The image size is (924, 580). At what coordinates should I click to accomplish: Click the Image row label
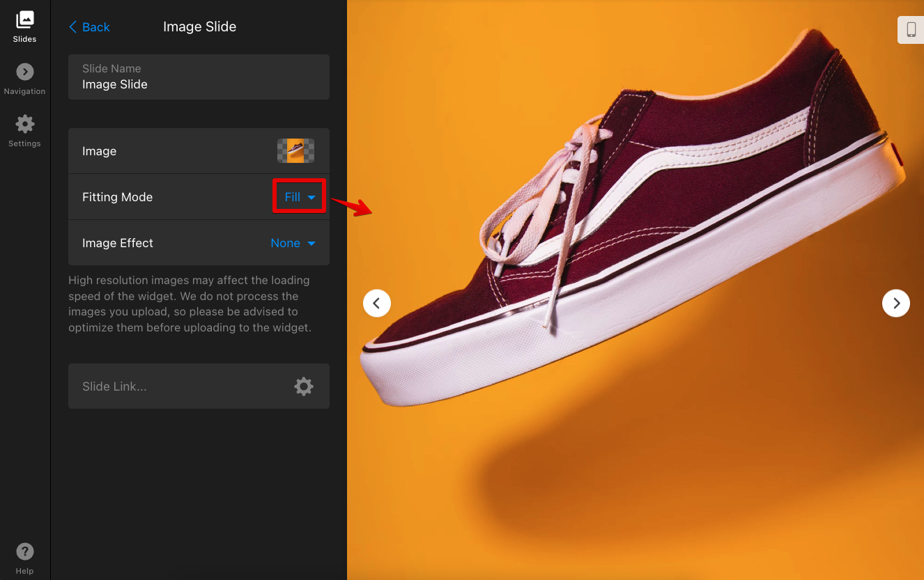click(99, 151)
